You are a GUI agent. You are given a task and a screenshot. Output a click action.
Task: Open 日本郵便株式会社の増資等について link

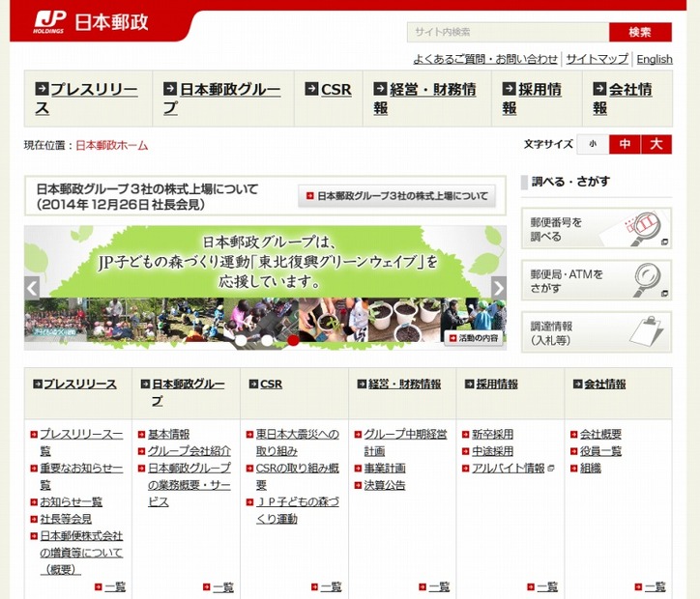81,553
